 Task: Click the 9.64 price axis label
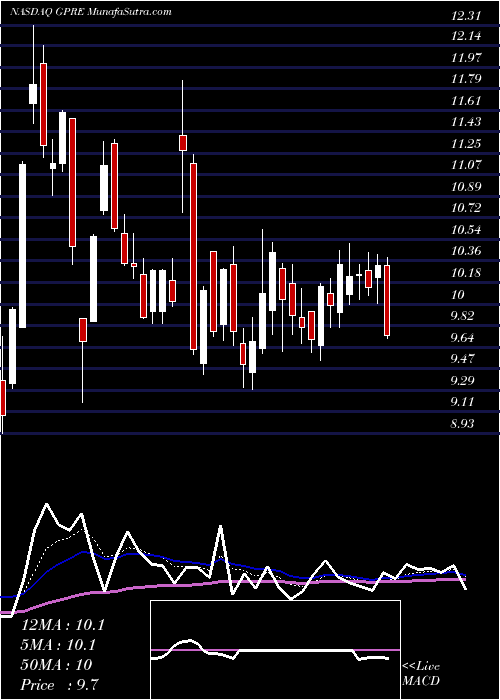462,338
